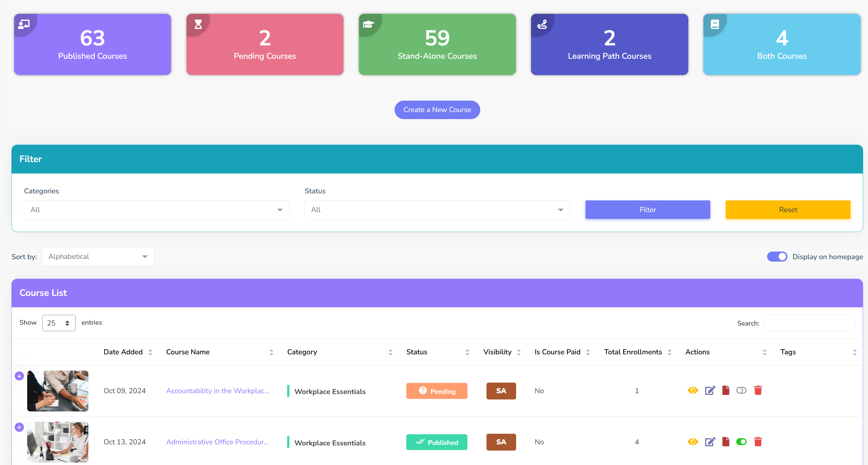868x465 pixels.
Task: Open file icon for Administrative Office Procedures
Action: [726, 442]
